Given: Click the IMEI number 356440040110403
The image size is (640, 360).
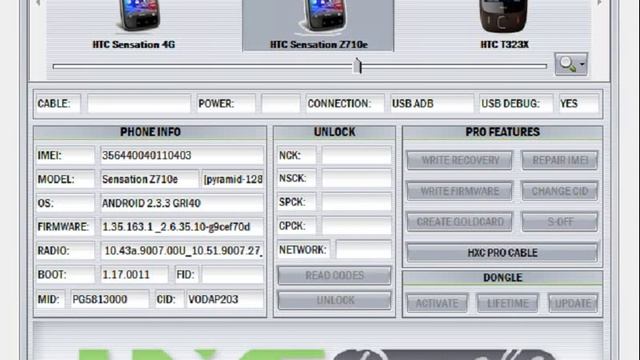Looking at the screenshot, I should click(x=182, y=156).
